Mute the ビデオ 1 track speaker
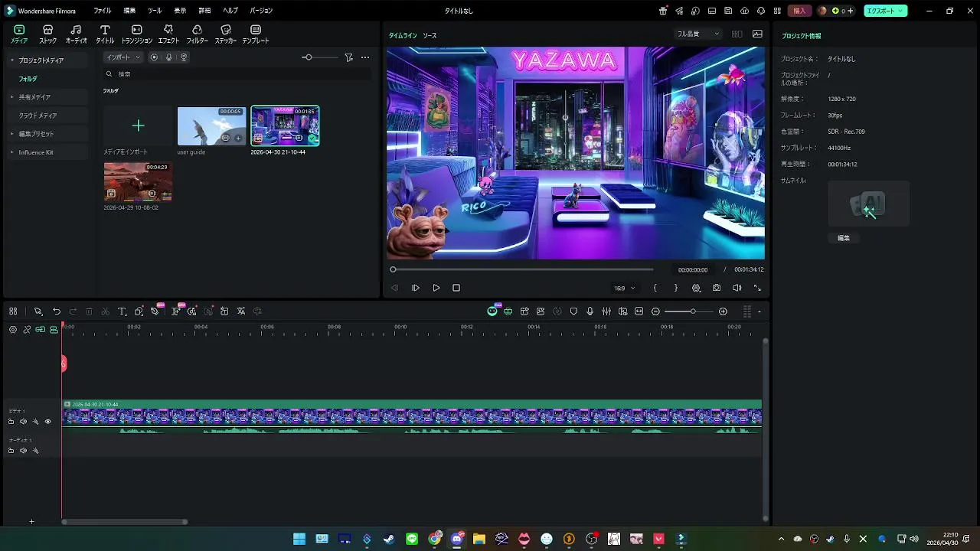Viewport: 980px width, 551px height. tap(23, 422)
